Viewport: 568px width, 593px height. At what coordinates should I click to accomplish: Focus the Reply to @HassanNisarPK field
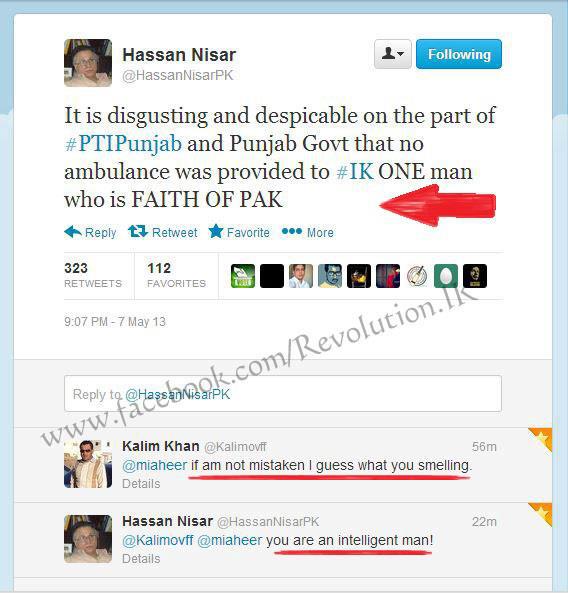[x=283, y=394]
